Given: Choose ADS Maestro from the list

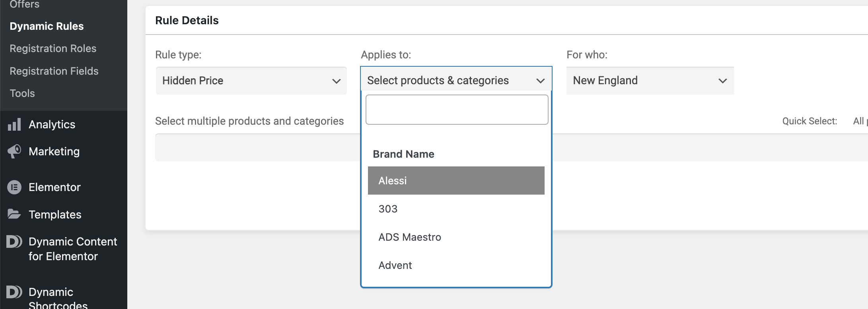Looking at the screenshot, I should (x=456, y=237).
